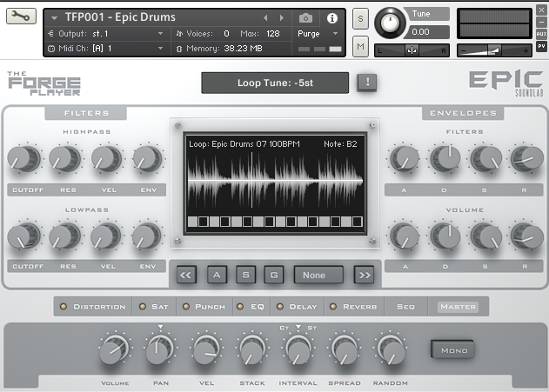Switch to the Master tab
Screen dimensions: 549x392
[x=458, y=307]
